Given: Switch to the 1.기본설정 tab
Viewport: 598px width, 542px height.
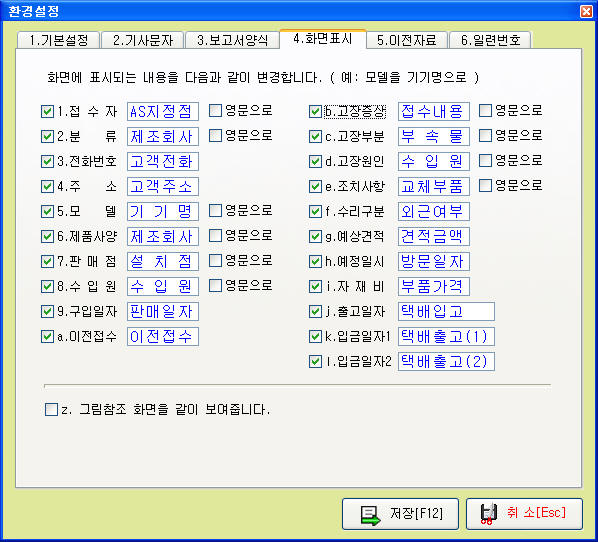Looking at the screenshot, I should point(58,40).
